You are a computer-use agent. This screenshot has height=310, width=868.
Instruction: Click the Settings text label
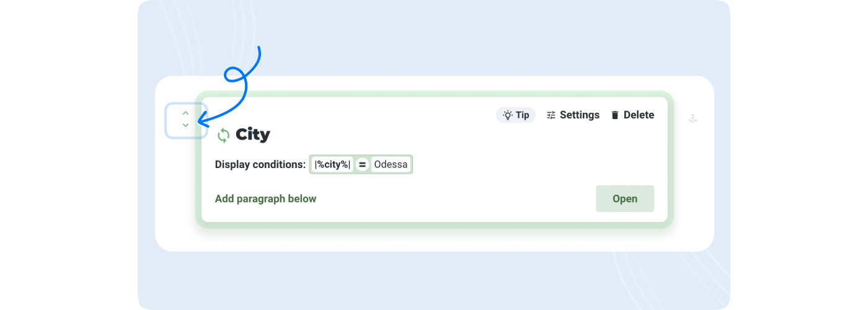coord(580,115)
